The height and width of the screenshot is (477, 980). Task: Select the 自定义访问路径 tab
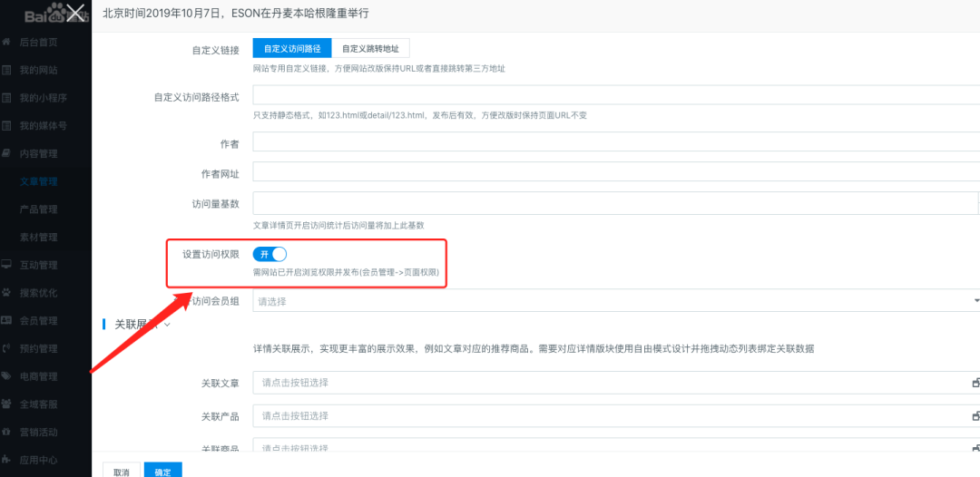(292, 49)
